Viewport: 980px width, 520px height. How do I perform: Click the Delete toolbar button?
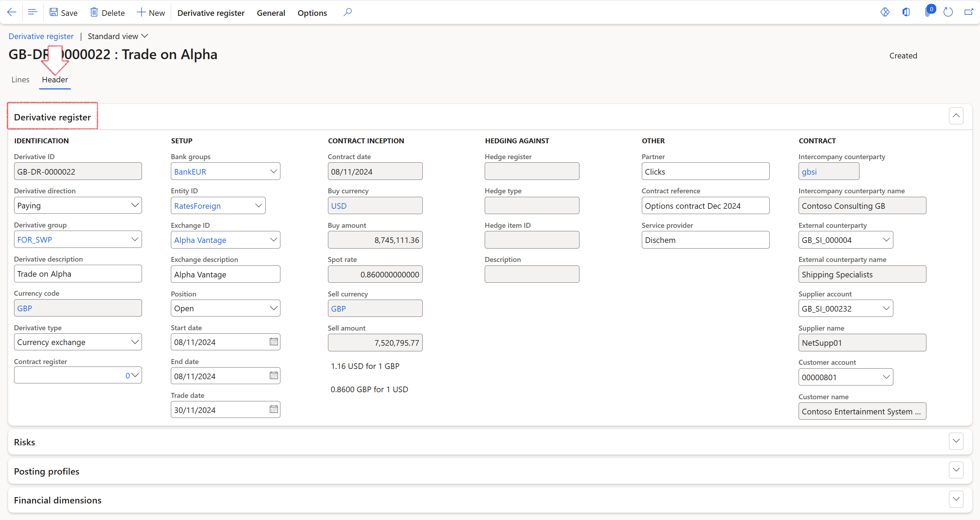tap(107, 13)
